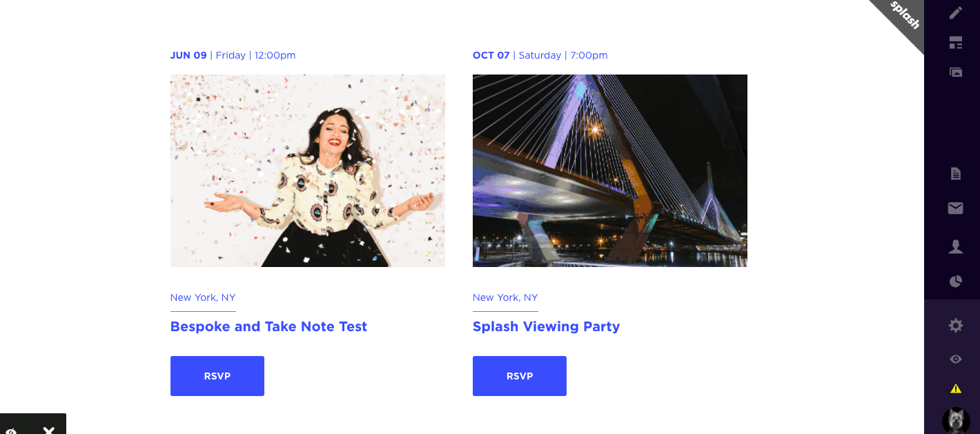Select the confetti woman event image
Image resolution: width=980 pixels, height=434 pixels.
click(x=308, y=170)
